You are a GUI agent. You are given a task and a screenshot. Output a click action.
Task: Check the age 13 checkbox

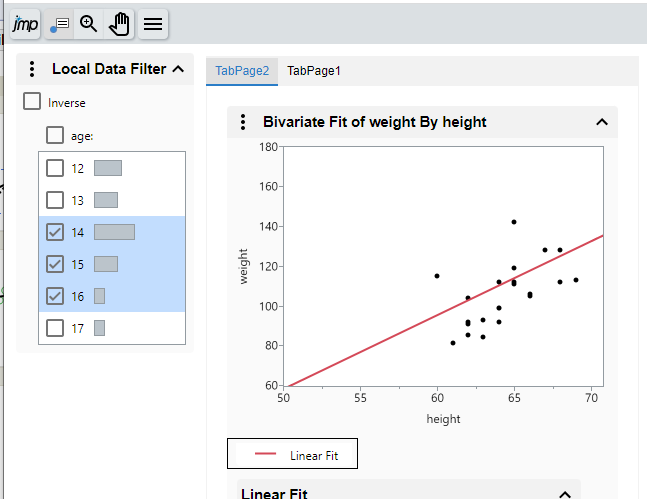(x=55, y=200)
